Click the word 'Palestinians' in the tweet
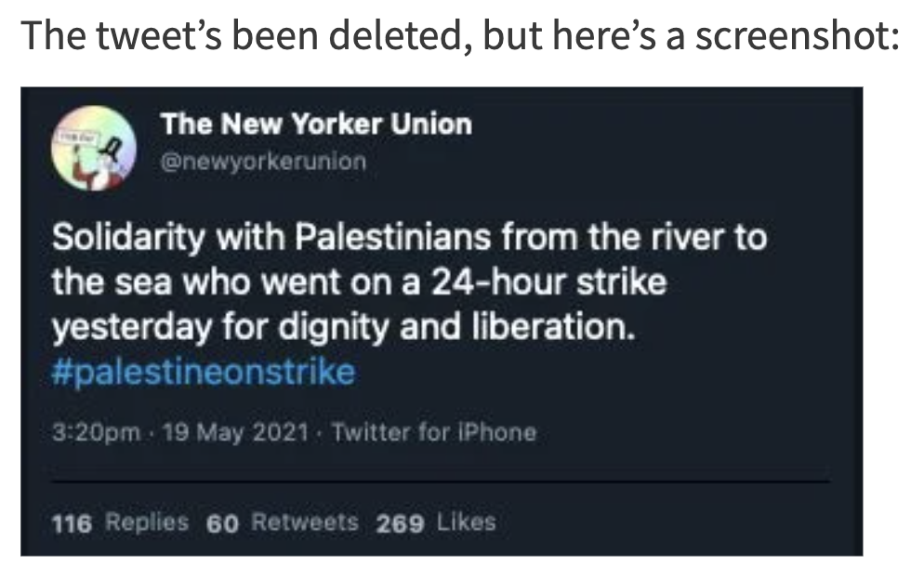The height and width of the screenshot is (576, 924). click(392, 237)
